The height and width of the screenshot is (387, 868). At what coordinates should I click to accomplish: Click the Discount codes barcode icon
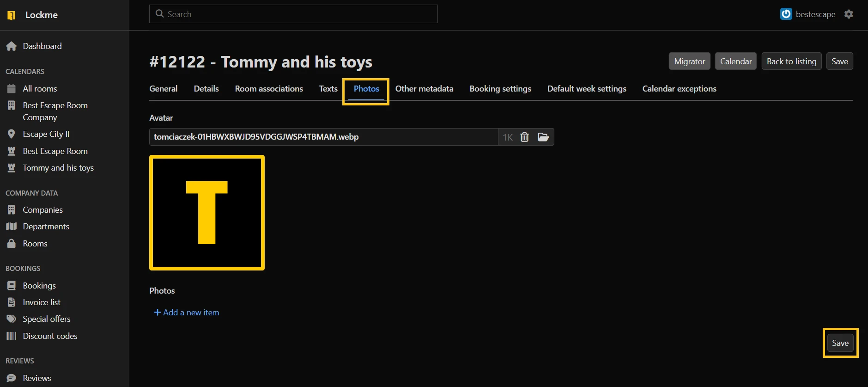tap(12, 336)
